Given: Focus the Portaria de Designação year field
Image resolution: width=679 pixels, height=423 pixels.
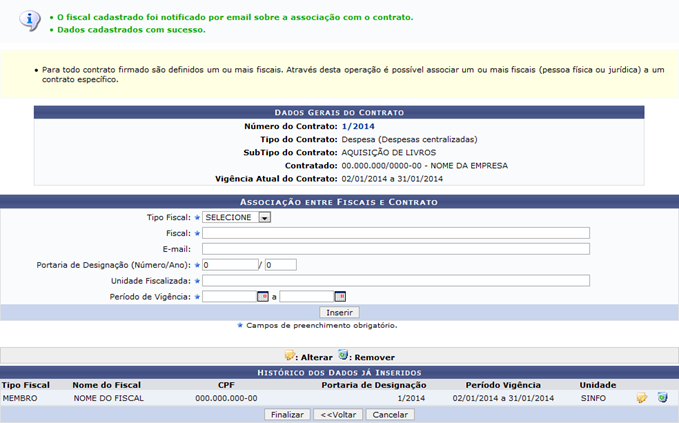Looking at the screenshot, I should pyautogui.click(x=281, y=265).
